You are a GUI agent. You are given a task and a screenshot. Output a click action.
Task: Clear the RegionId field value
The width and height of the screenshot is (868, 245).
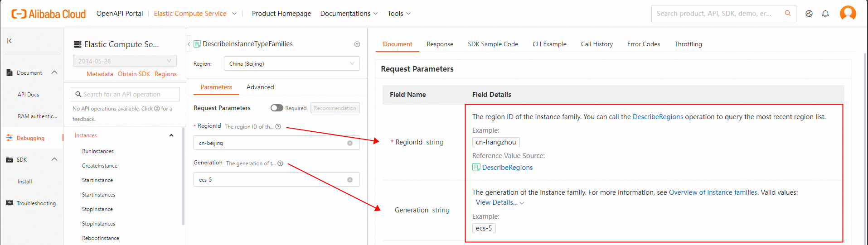click(350, 143)
